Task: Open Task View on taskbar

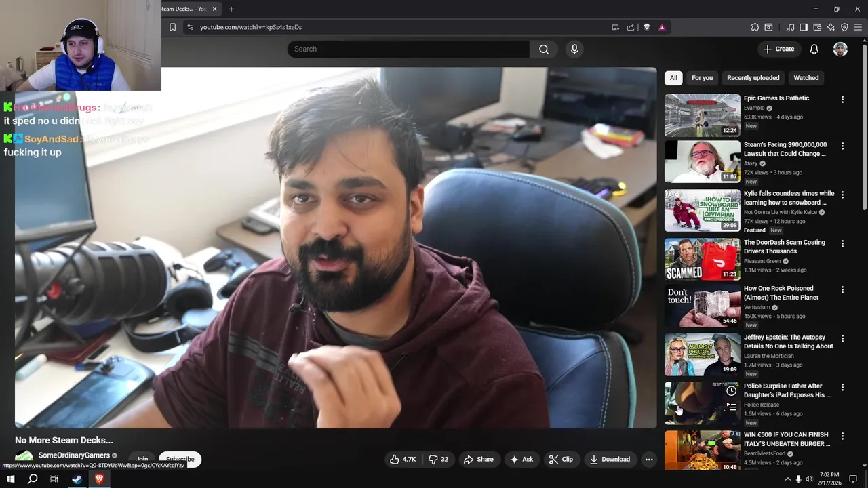Action: pos(54,479)
